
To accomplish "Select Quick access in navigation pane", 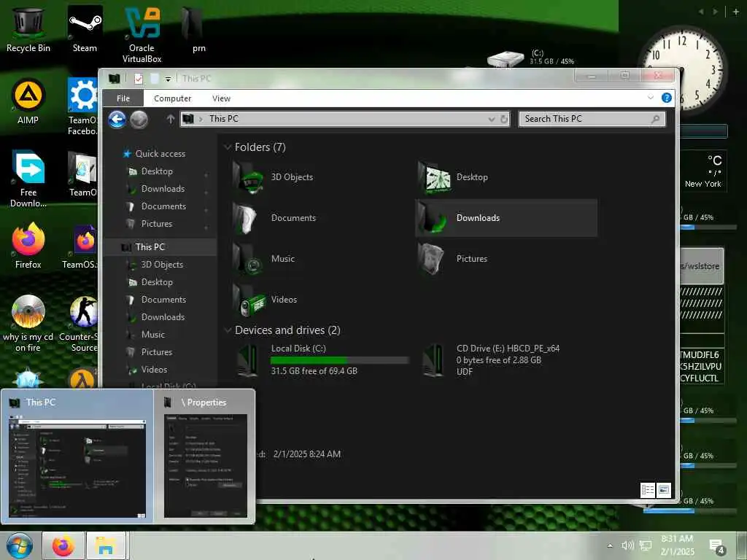I will click(x=160, y=154).
